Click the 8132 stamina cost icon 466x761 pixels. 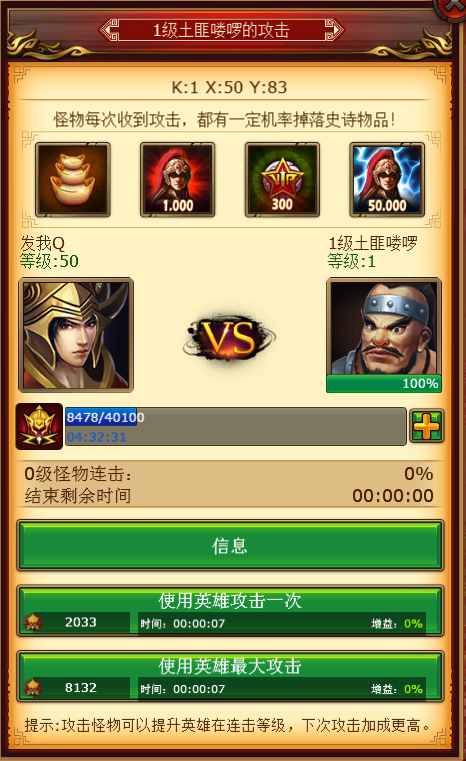[33, 687]
